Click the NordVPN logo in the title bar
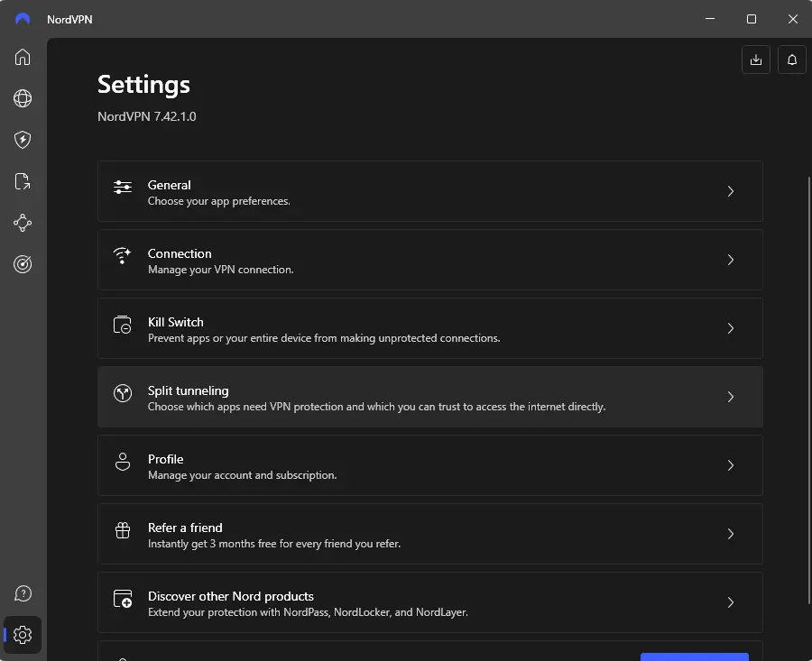Viewport: 812px width, 661px height. (23, 19)
